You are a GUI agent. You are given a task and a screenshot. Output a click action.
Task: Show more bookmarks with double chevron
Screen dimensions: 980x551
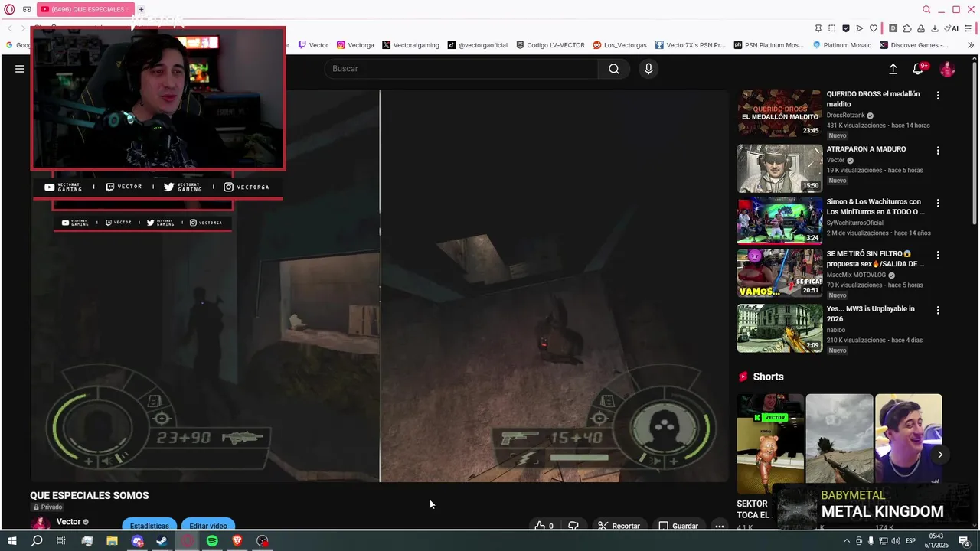coord(971,45)
